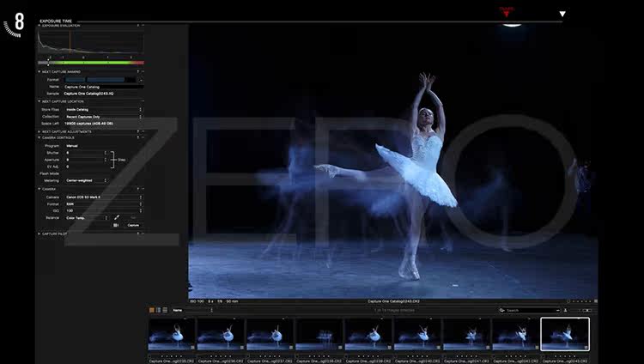Open the camera Format RAW dropdown
This screenshot has width=644, height=364.
(x=104, y=203)
